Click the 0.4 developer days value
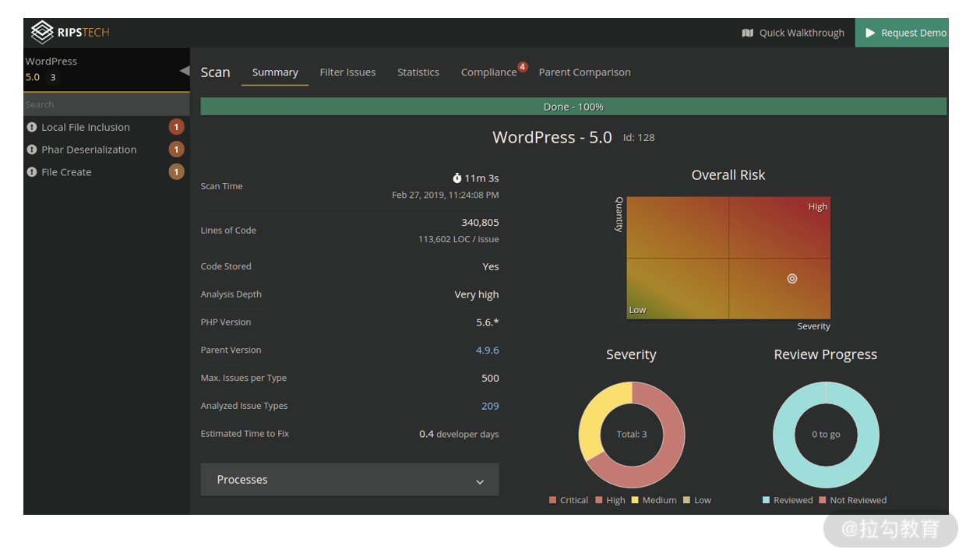973x560 pixels. pos(459,434)
